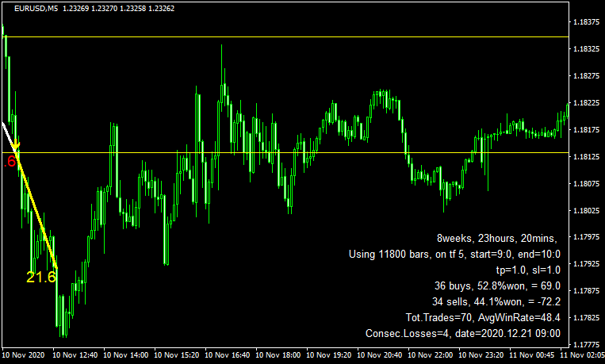Click the 'Using 11800 bars' info line

click(x=454, y=255)
